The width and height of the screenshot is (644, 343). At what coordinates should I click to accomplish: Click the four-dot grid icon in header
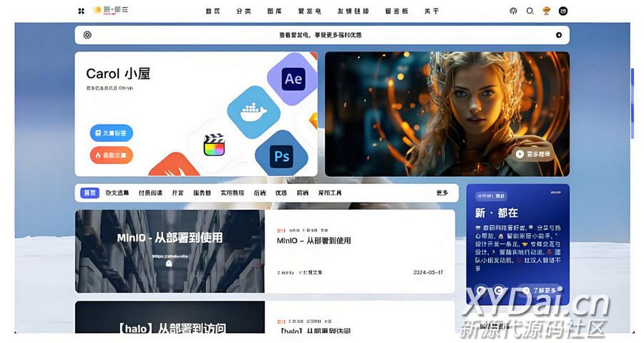[81, 11]
